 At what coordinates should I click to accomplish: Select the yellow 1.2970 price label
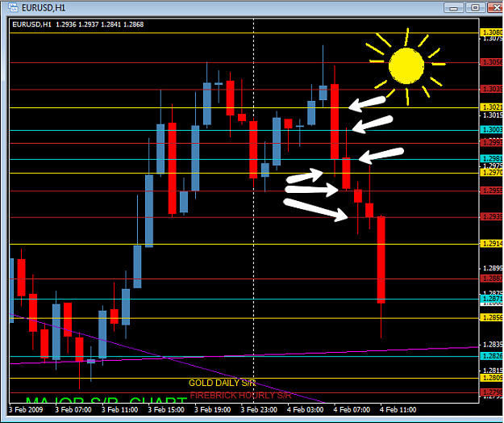(491, 173)
